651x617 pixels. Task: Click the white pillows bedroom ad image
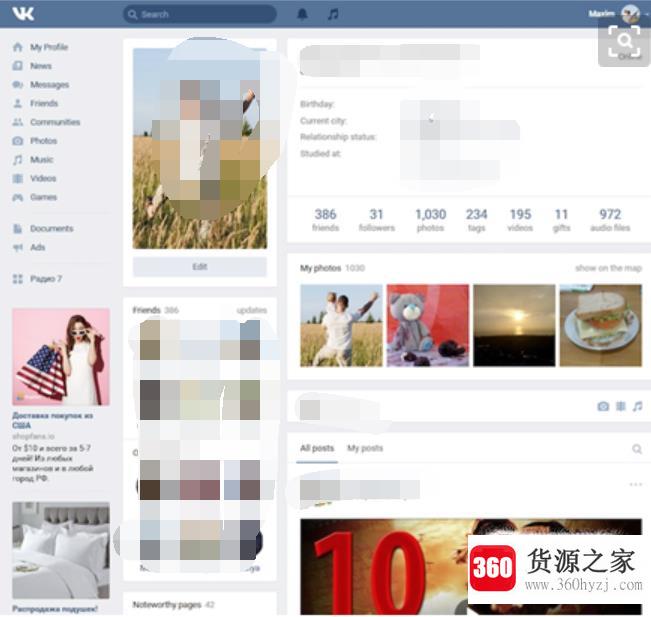pyautogui.click(x=61, y=550)
